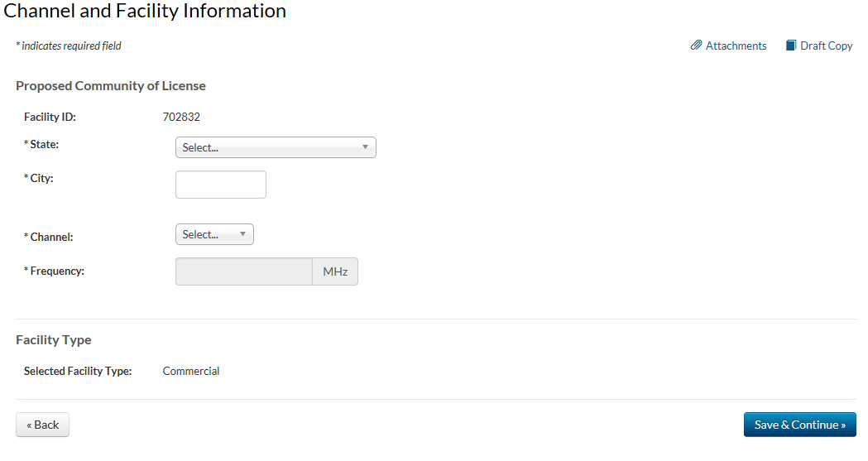Click the Facility ID number 702832
Screen dimensions: 868x461
181,118
